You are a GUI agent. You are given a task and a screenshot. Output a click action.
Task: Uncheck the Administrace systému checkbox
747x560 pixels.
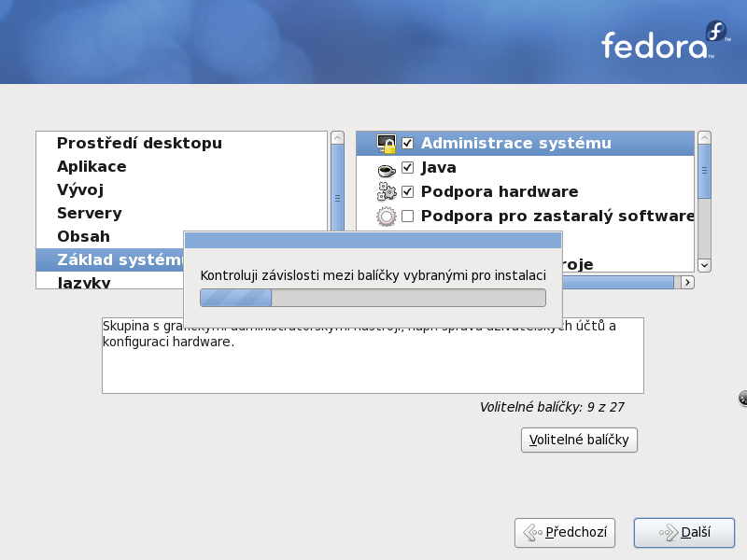click(407, 143)
